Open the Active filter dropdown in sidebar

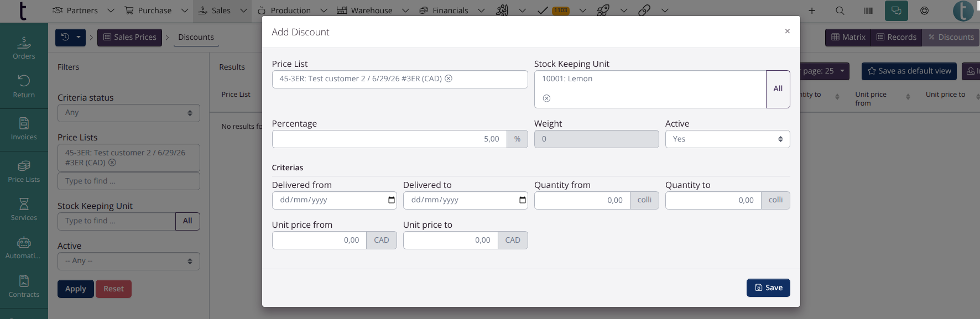click(x=129, y=261)
